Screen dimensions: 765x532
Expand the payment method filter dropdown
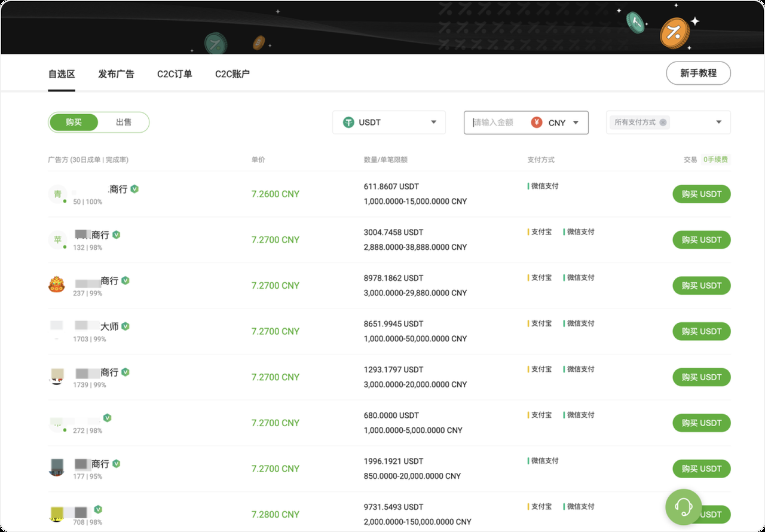pos(718,123)
